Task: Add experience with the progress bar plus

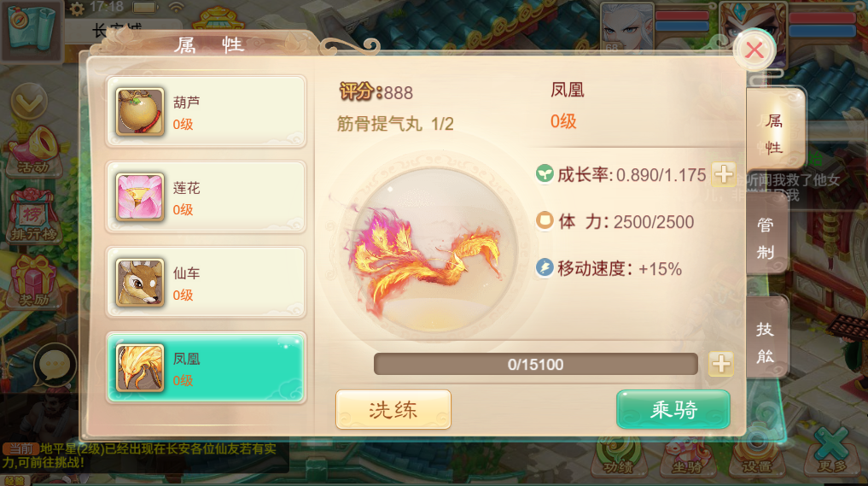Action: point(720,364)
